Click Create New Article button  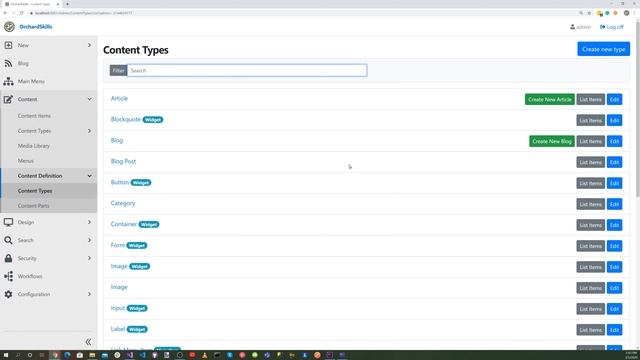coord(549,100)
